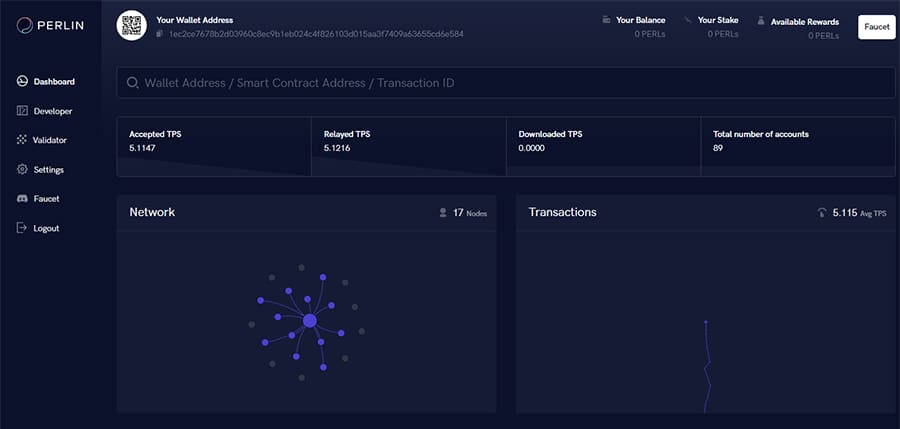This screenshot has width=900, height=429.
Task: Click the Settings gear icon
Action: (22, 170)
